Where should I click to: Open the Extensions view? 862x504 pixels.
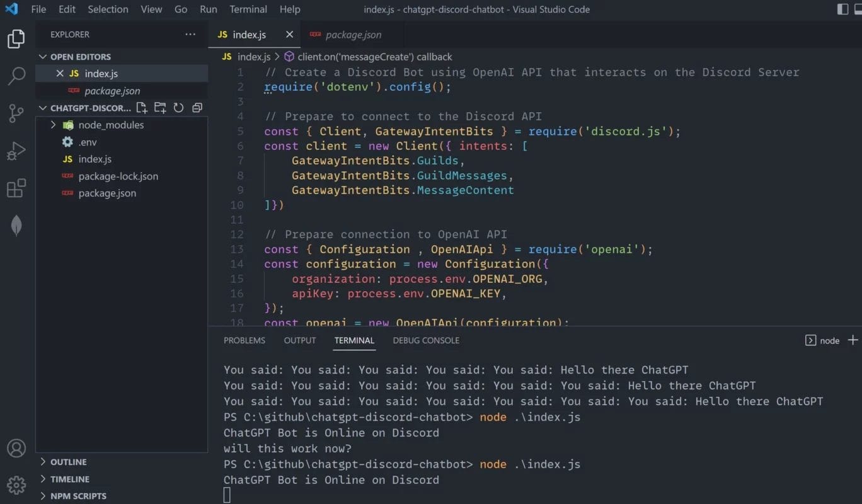[x=16, y=188]
